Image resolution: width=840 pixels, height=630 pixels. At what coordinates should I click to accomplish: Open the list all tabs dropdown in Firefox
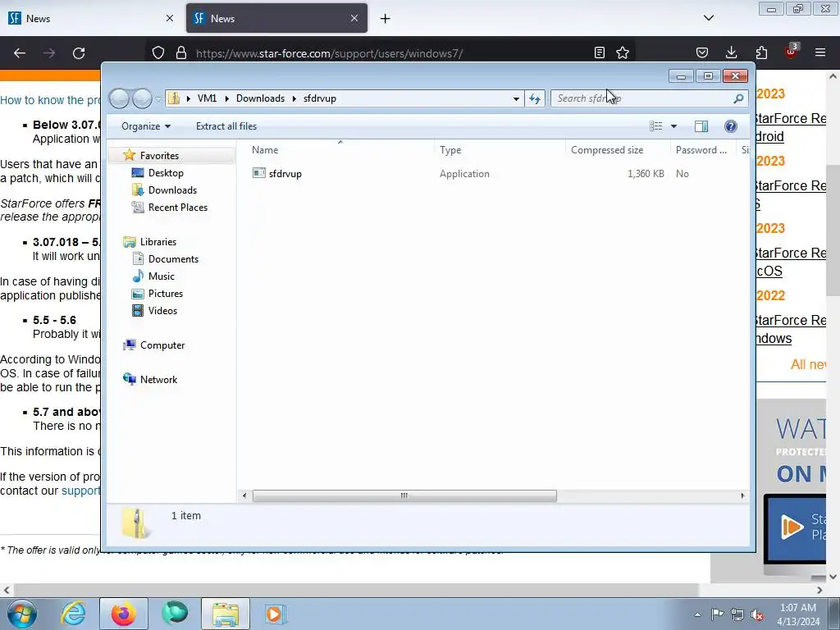point(709,18)
